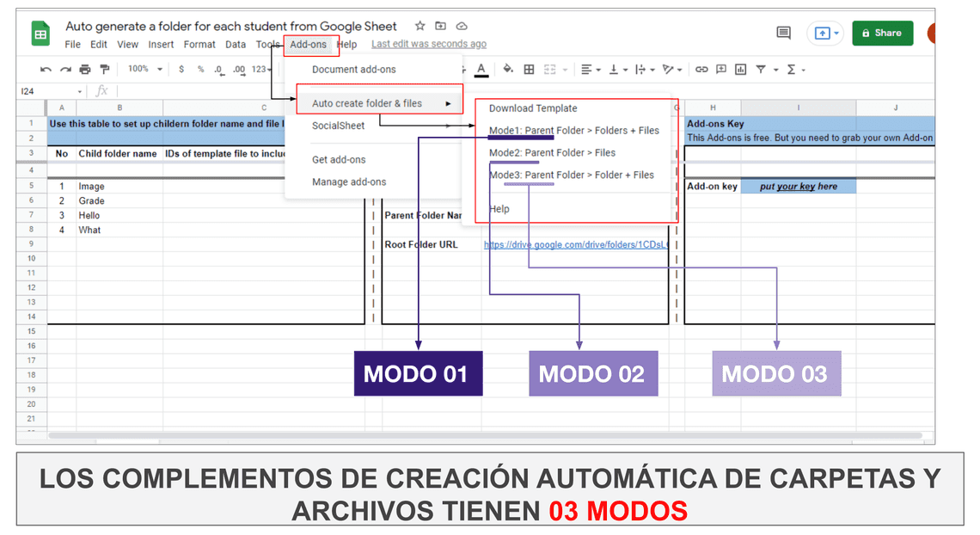980x535 pixels.
Task: Select Download Template from the submenu
Action: 533,108
